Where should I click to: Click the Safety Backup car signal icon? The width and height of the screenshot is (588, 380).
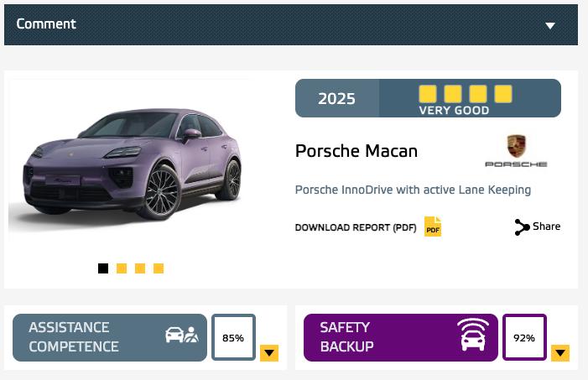(x=473, y=335)
